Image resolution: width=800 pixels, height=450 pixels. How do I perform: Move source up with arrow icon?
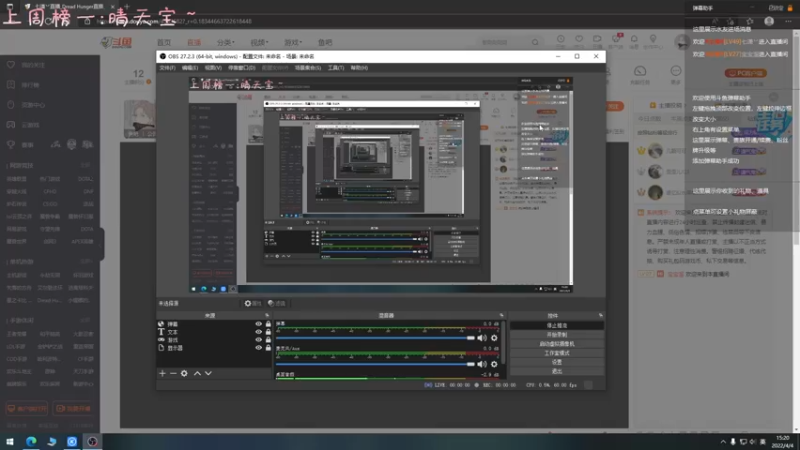(x=197, y=373)
